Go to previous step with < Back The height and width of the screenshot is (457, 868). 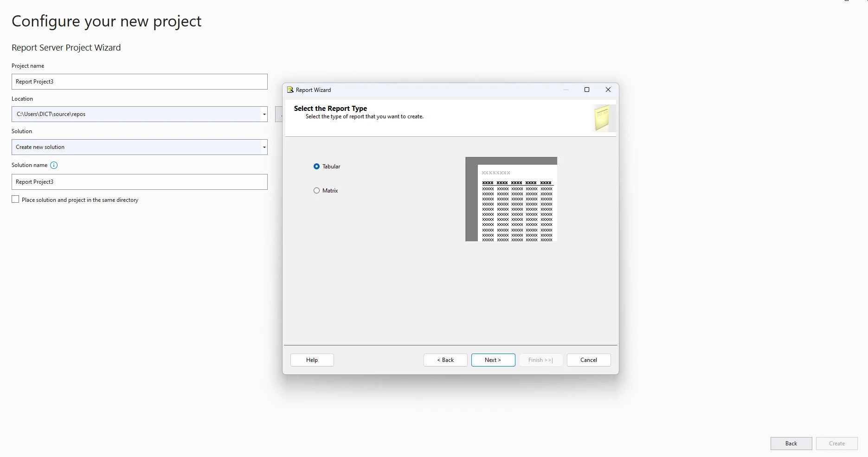tap(445, 360)
